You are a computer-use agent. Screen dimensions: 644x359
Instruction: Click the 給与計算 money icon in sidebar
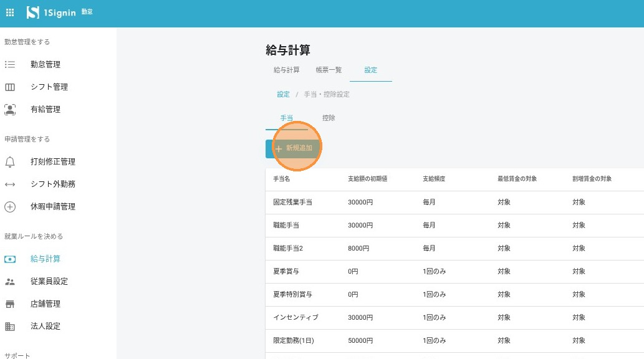(10, 259)
